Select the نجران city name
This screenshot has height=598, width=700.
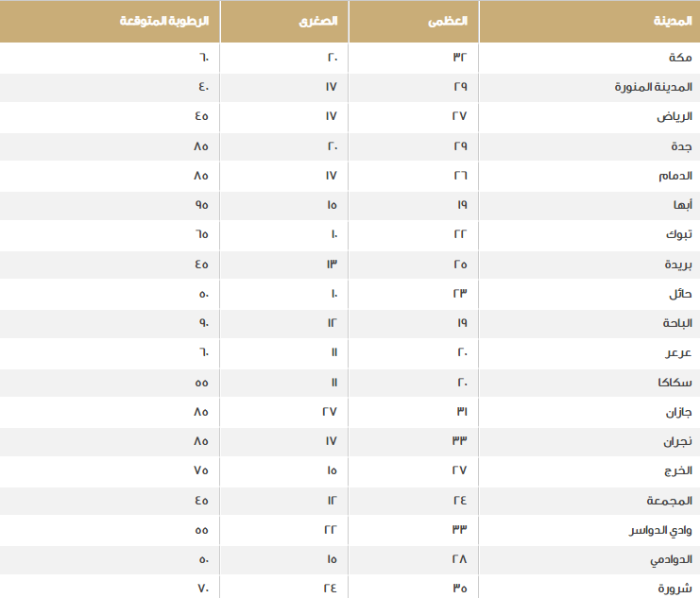677,442
